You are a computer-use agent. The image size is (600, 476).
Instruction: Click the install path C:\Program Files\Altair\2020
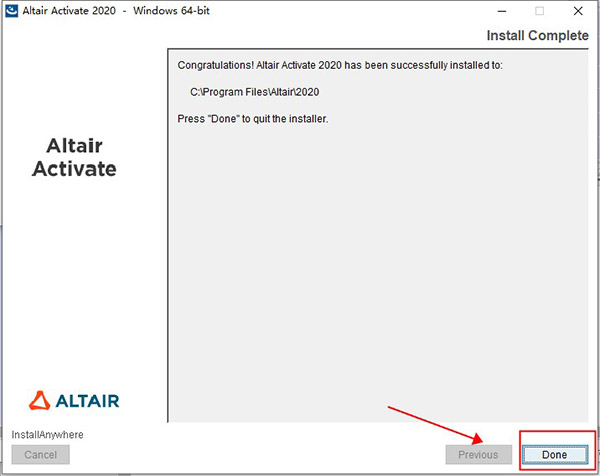(x=254, y=92)
